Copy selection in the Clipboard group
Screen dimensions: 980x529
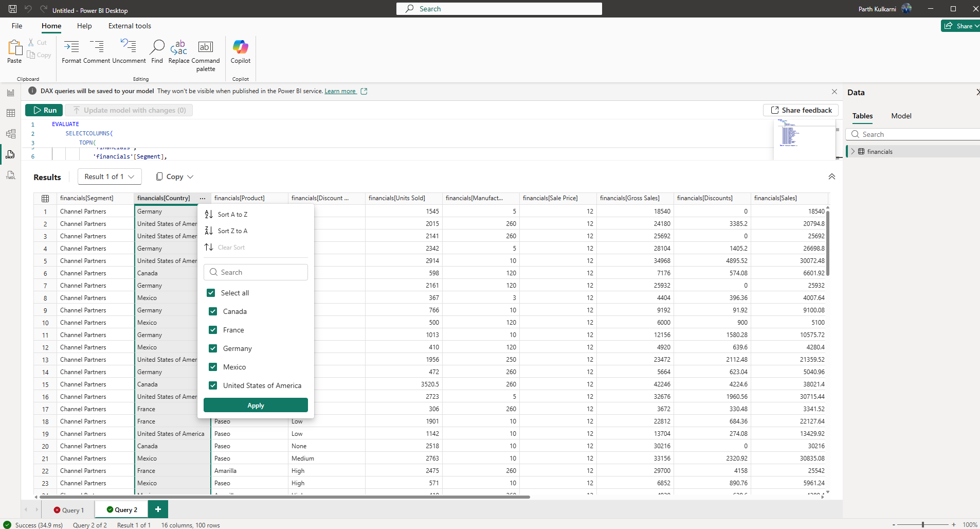[39, 55]
